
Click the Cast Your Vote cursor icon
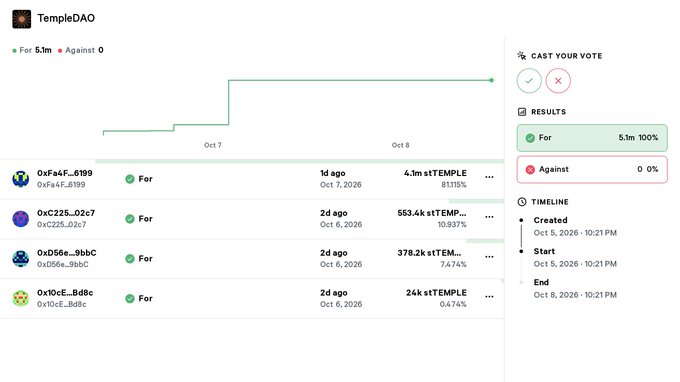(x=522, y=56)
